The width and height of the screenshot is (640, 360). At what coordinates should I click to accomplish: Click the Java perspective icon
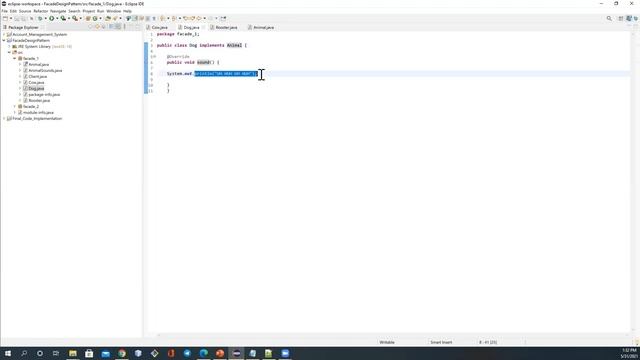pyautogui.click(x=629, y=18)
